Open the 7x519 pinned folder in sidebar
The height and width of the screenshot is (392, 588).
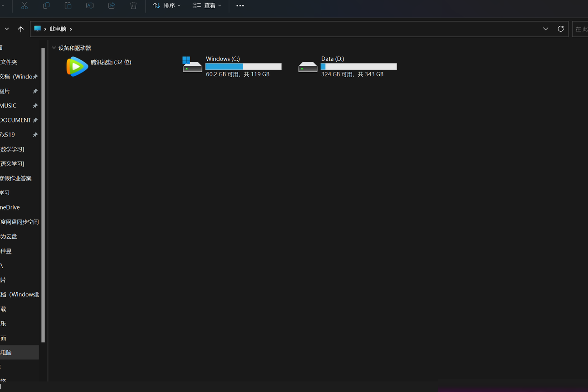(19, 135)
